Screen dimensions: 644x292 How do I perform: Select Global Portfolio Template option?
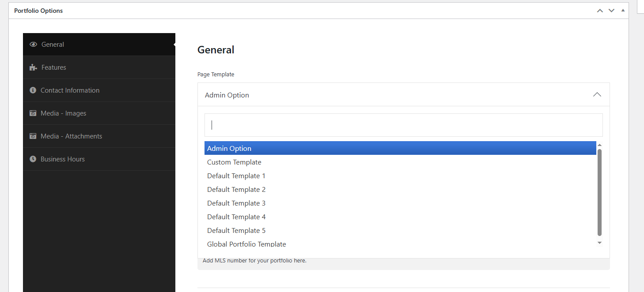click(x=246, y=244)
